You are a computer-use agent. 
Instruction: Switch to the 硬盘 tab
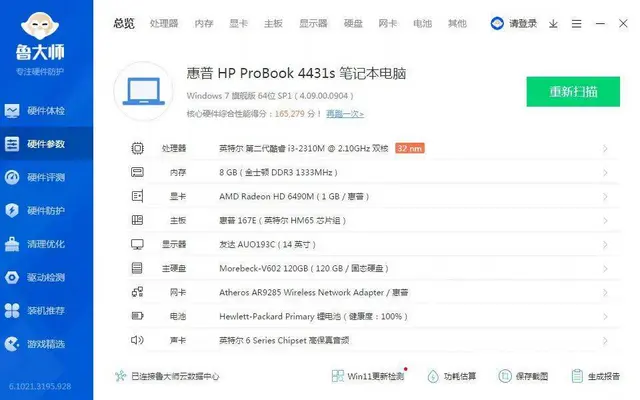353,24
